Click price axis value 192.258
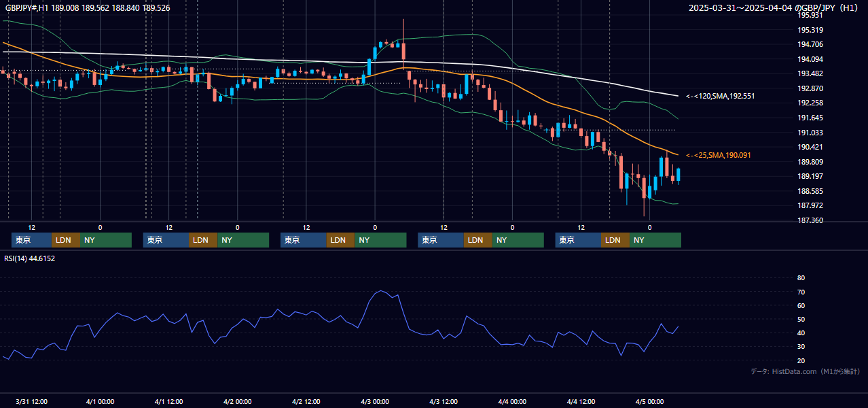 pyautogui.click(x=810, y=103)
